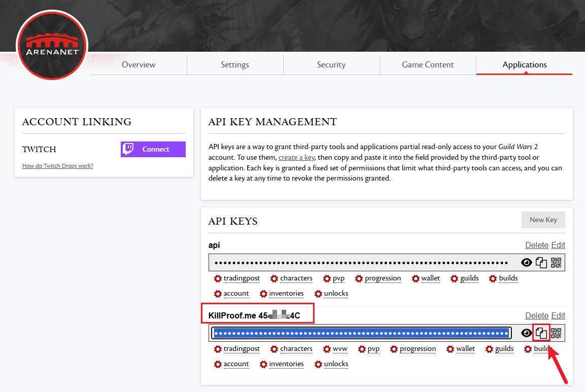Switch to the Overview tab
Image resolution: width=585 pixels, height=392 pixels.
pyautogui.click(x=139, y=64)
